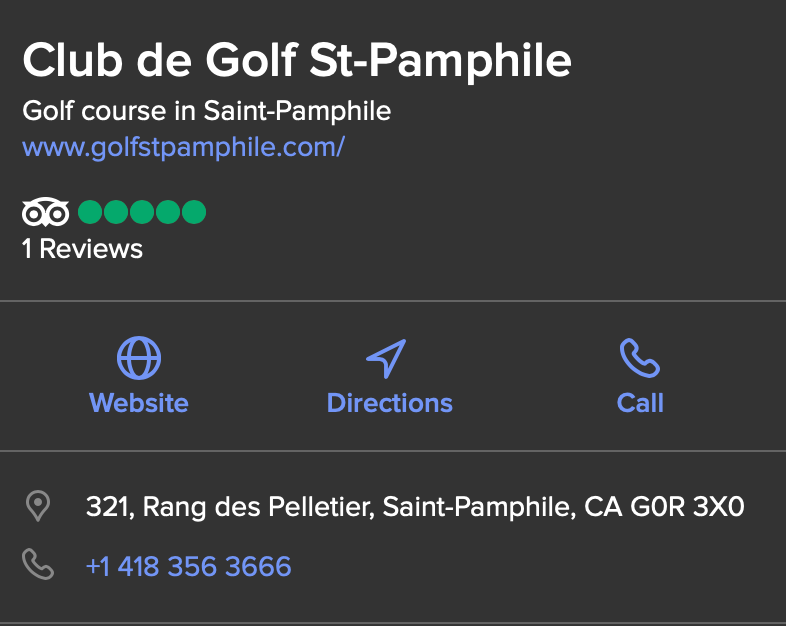
Task: Click Golf course in Saint-Pamphile subtitle
Action: coord(207,111)
